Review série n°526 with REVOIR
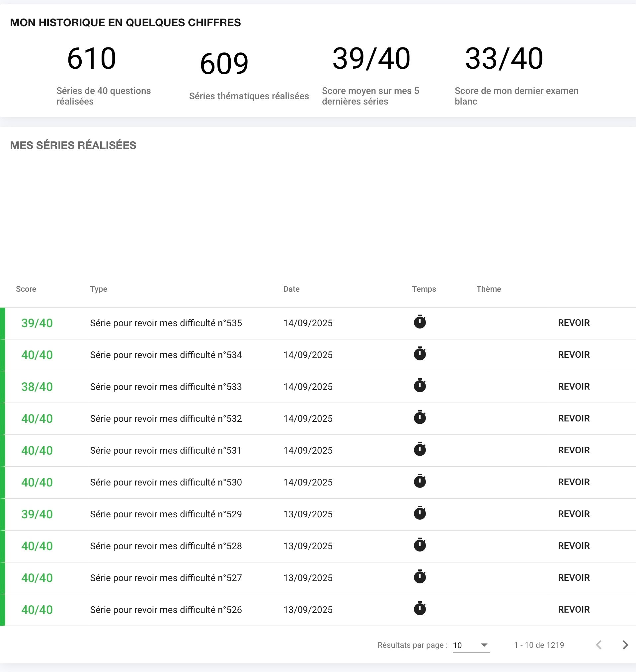This screenshot has height=672, width=636. pyautogui.click(x=574, y=609)
